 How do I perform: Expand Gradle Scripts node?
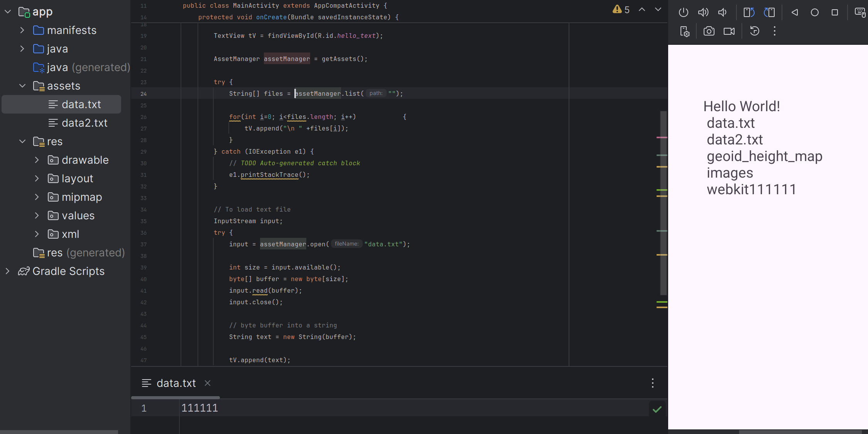tap(7, 271)
